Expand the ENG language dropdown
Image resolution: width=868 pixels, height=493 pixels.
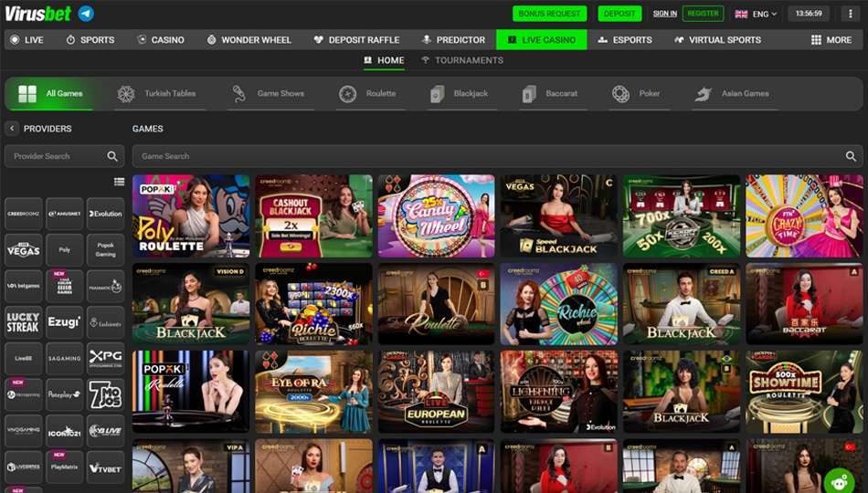pyautogui.click(x=757, y=14)
